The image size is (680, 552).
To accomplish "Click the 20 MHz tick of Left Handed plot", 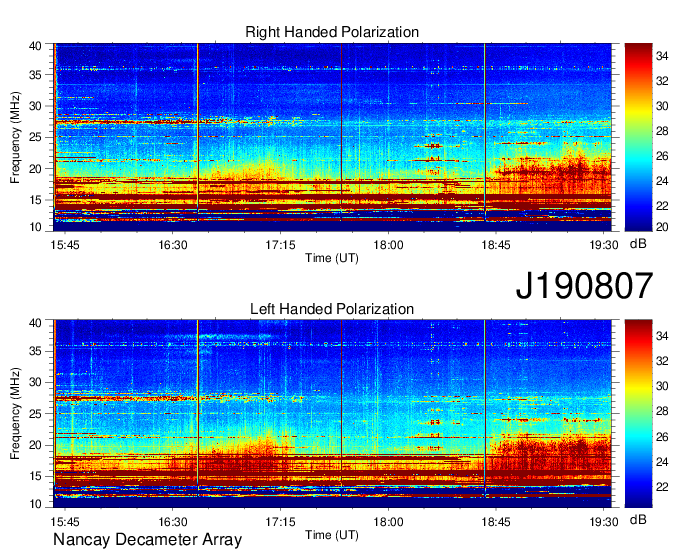I will click(35, 445).
